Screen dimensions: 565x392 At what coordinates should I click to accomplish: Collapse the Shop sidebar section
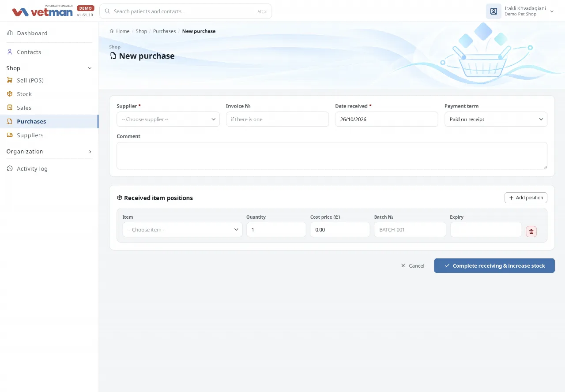click(90, 68)
